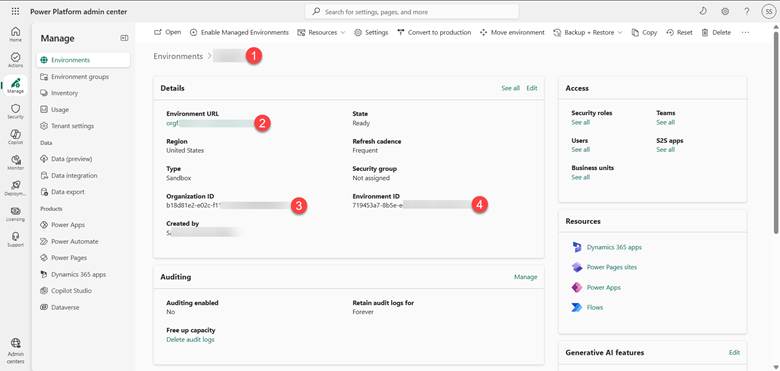Select Environments in Manage menu
This screenshot has height=371, width=780.
(83, 60)
